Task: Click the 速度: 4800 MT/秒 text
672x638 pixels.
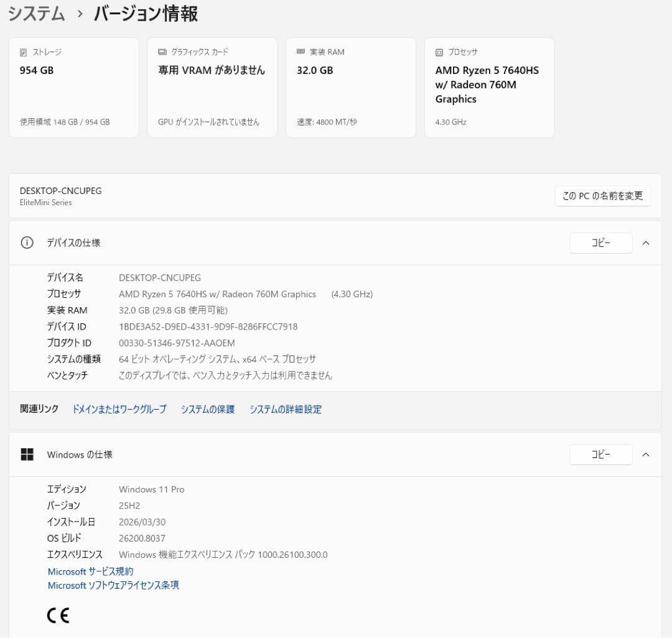Action: click(x=327, y=122)
